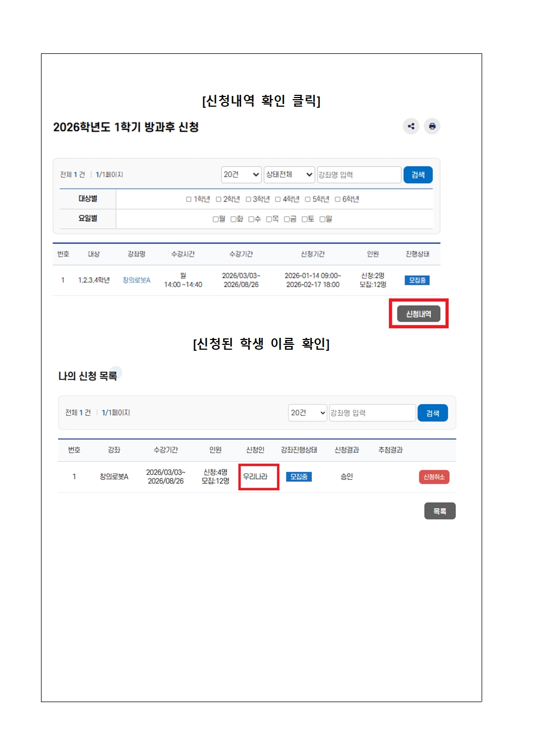Go back with the 목록 button
The height and width of the screenshot is (756, 535).
[440, 511]
